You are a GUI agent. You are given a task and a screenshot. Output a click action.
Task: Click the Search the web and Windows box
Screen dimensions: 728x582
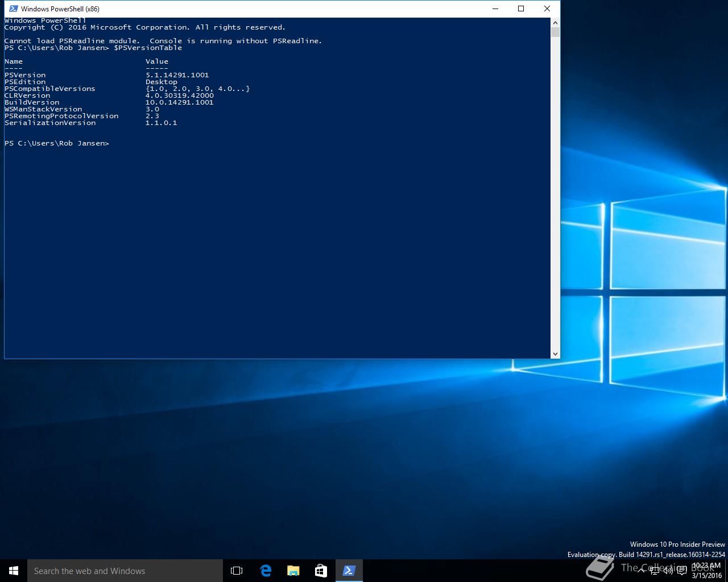click(125, 571)
